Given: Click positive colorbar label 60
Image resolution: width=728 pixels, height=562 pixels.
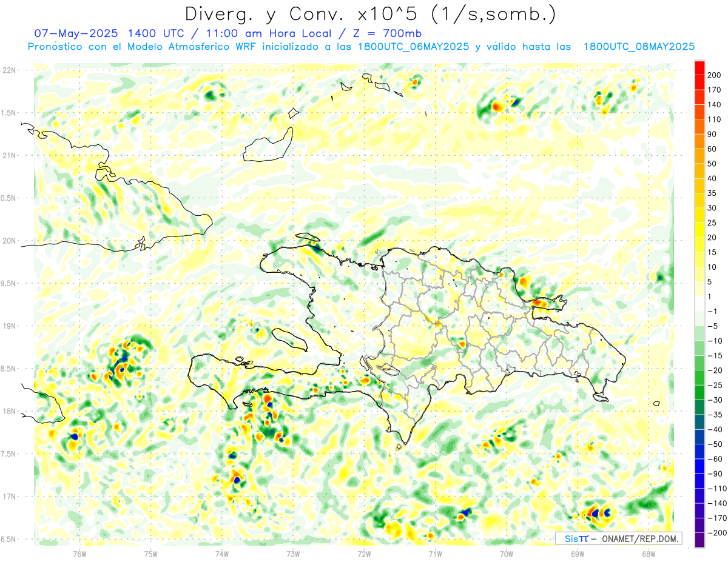Looking at the screenshot, I should 712,149.
